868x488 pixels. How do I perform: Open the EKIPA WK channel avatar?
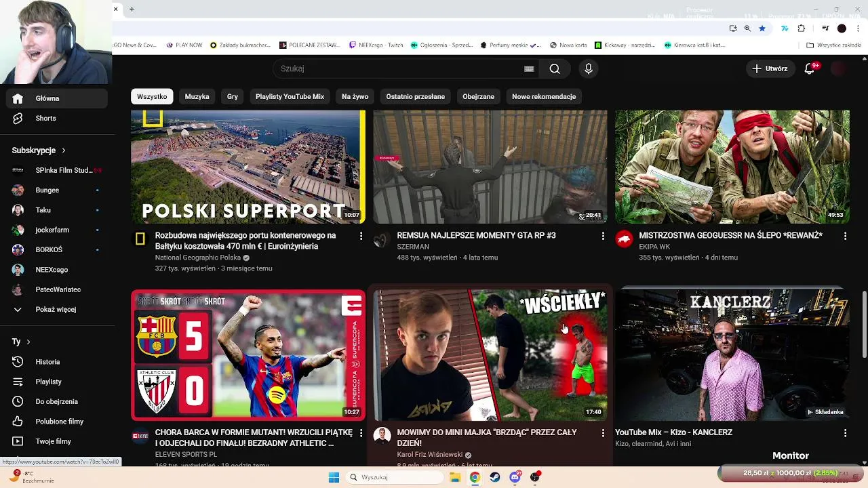pos(624,239)
